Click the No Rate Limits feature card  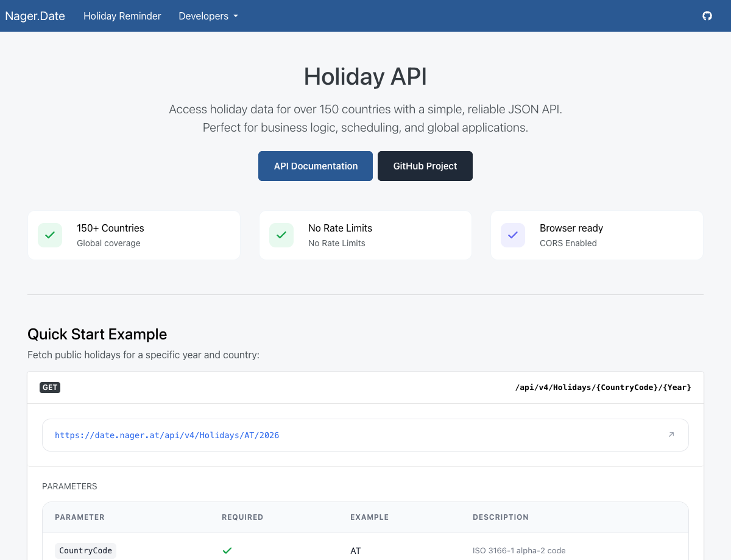click(x=365, y=235)
